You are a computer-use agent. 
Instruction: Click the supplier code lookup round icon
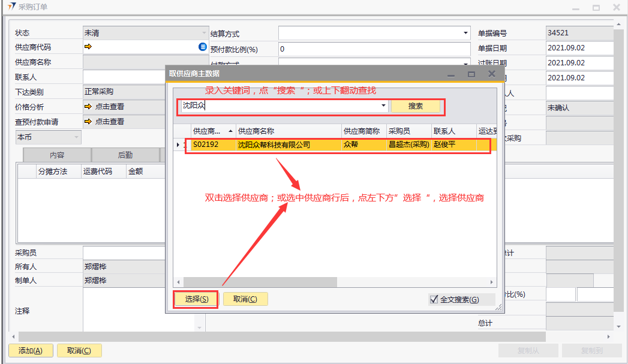pos(203,47)
